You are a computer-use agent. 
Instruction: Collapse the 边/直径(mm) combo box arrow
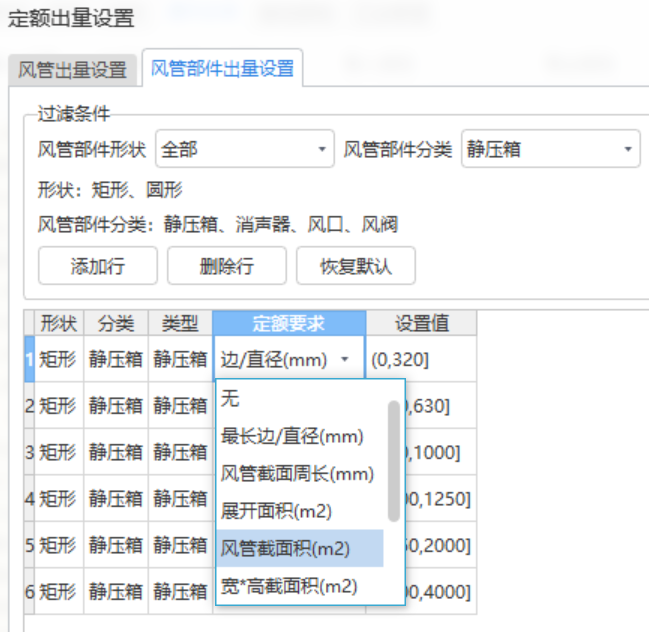[345, 360]
